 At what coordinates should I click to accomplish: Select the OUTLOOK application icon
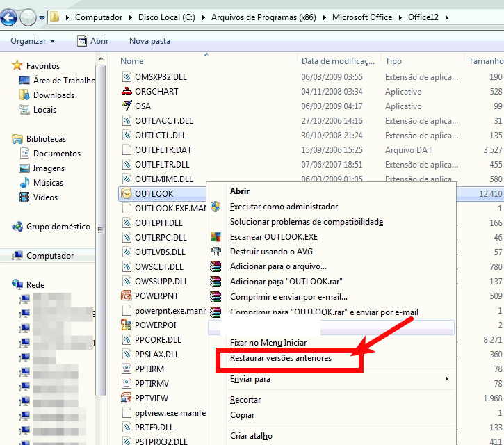127,193
